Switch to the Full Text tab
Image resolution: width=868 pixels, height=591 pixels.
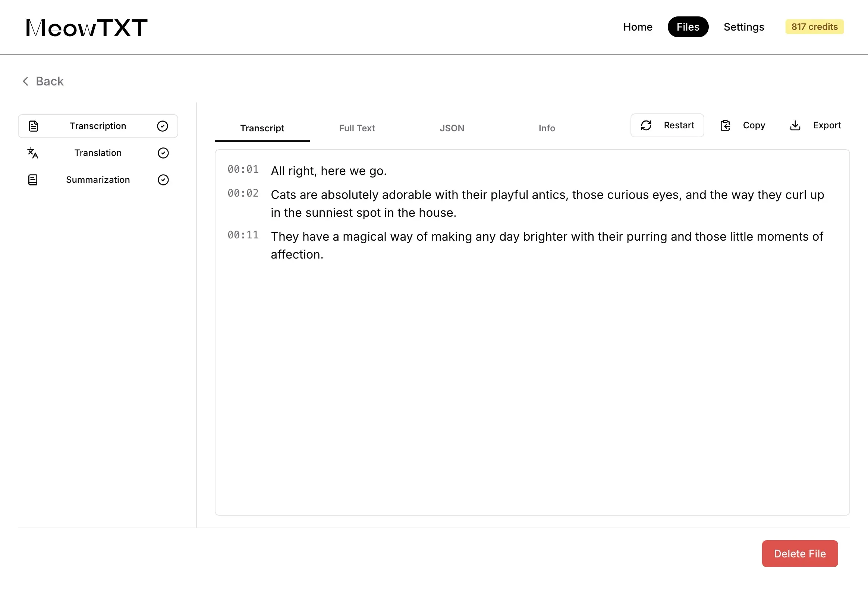coord(357,128)
